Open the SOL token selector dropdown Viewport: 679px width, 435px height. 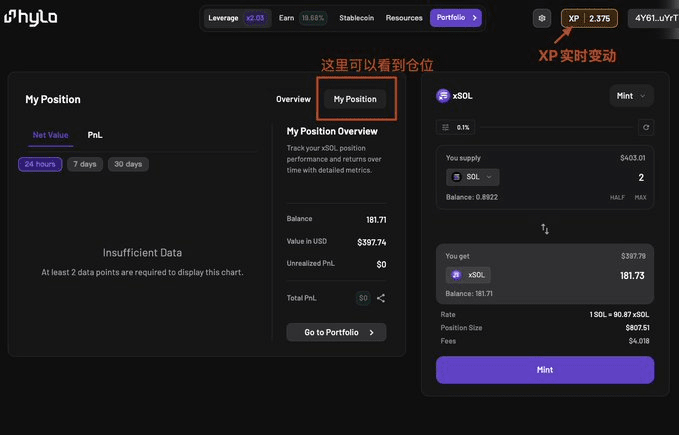point(472,177)
